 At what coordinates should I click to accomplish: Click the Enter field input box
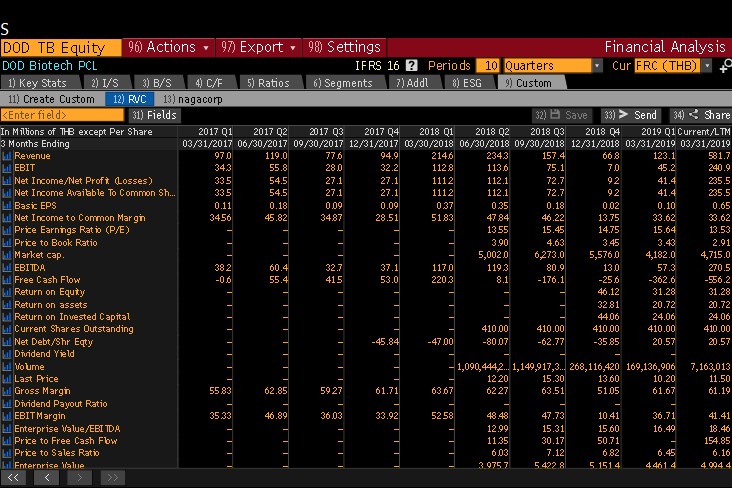coord(63,115)
